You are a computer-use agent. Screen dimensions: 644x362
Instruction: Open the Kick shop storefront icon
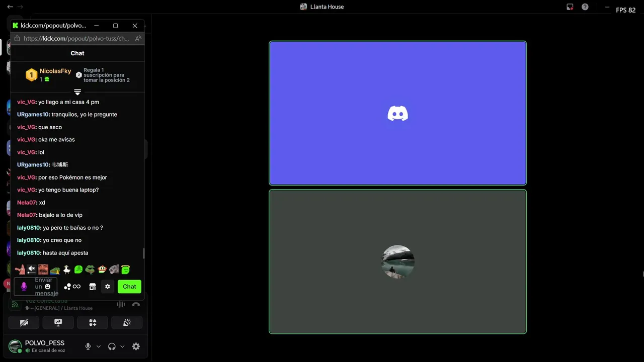pyautogui.click(x=93, y=287)
